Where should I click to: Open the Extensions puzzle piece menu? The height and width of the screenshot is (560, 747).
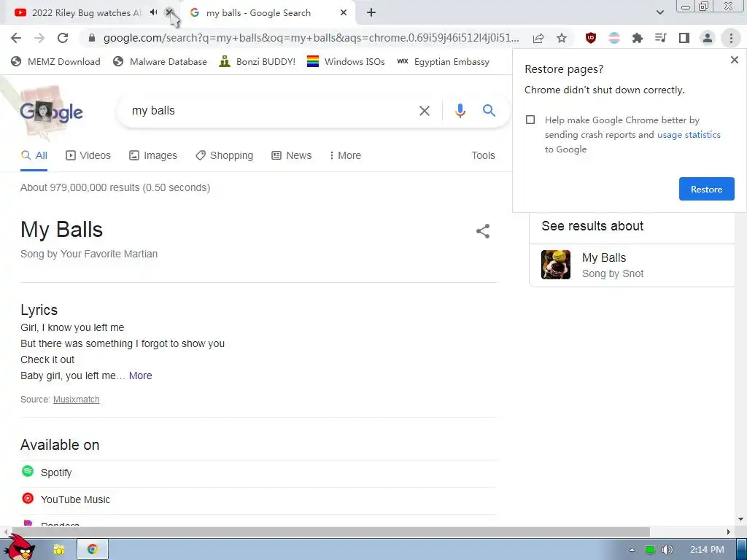point(638,38)
